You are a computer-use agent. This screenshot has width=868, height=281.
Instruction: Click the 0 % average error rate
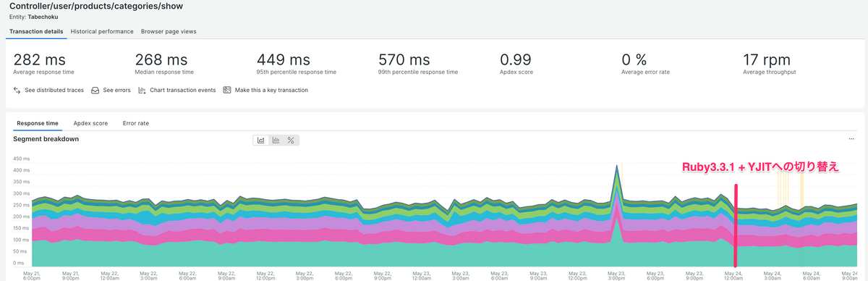coord(634,60)
